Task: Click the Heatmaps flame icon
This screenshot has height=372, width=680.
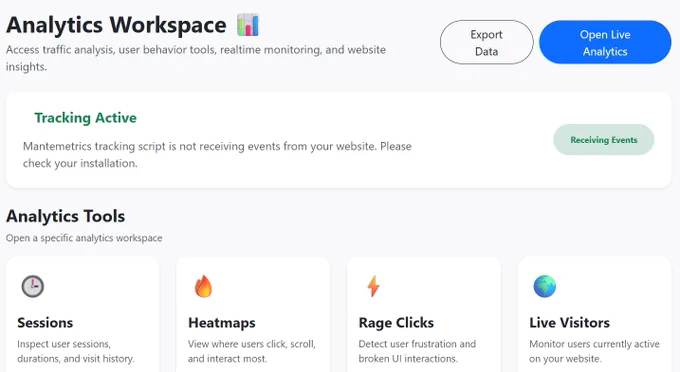Action: pyautogui.click(x=203, y=286)
